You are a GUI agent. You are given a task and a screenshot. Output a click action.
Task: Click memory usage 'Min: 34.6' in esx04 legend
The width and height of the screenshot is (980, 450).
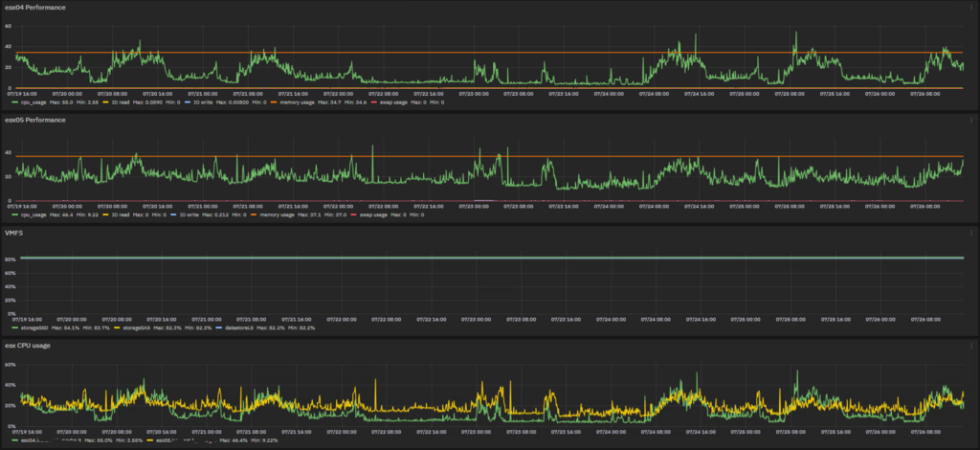[356, 101]
